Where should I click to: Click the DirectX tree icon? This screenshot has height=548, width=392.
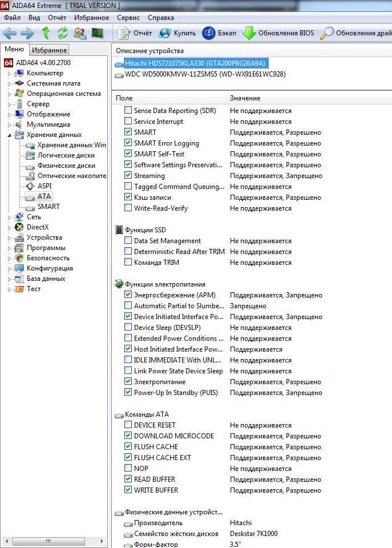19,227
